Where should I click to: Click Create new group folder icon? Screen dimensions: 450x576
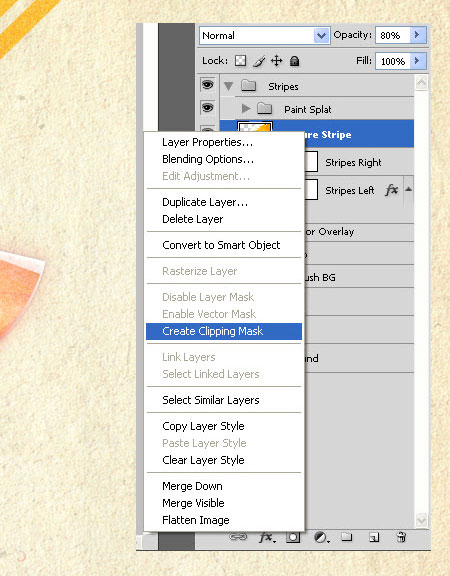coord(346,537)
